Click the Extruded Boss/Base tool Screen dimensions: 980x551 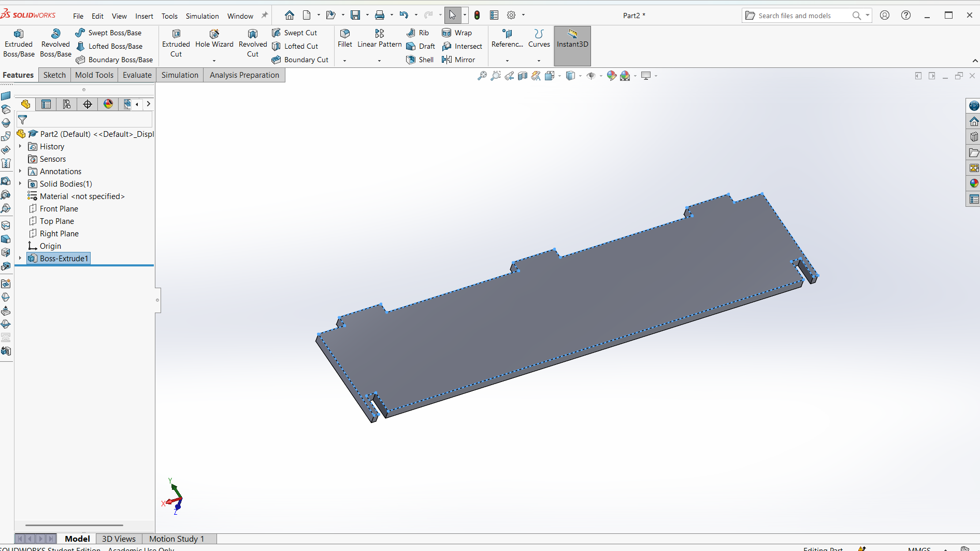point(19,43)
